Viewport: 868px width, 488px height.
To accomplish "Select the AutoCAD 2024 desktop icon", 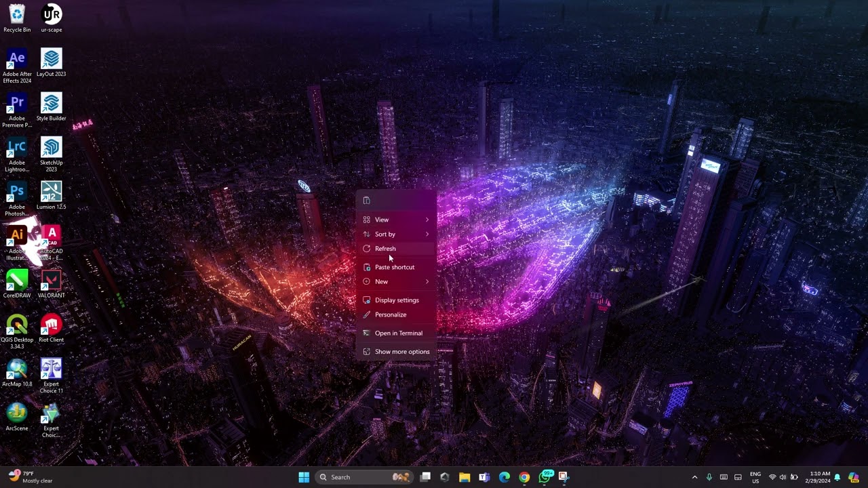I will (52, 243).
